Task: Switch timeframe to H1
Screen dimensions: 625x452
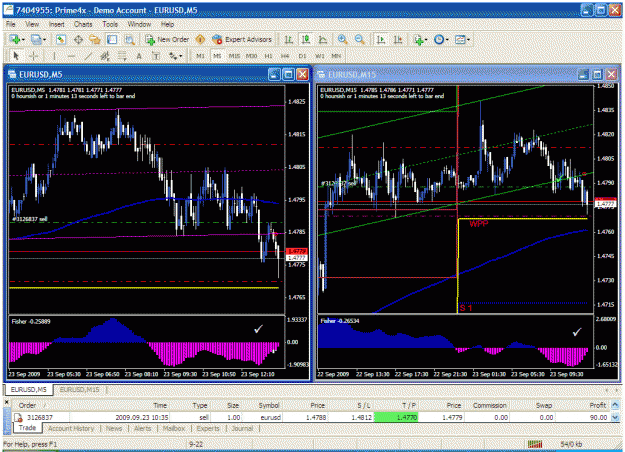Action: [268, 56]
